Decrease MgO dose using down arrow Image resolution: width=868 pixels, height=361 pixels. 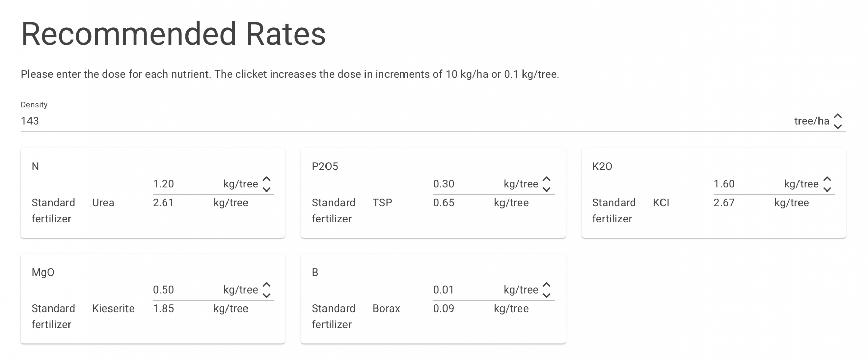click(267, 295)
